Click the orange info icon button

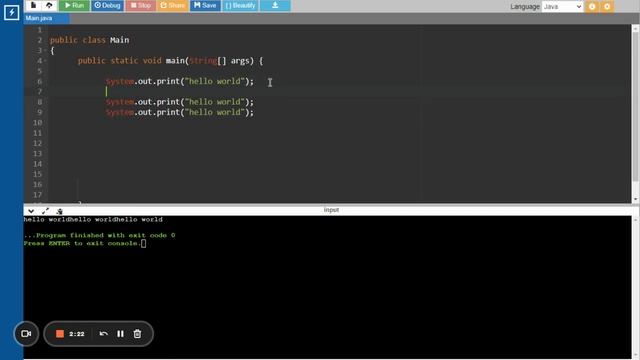(x=592, y=7)
